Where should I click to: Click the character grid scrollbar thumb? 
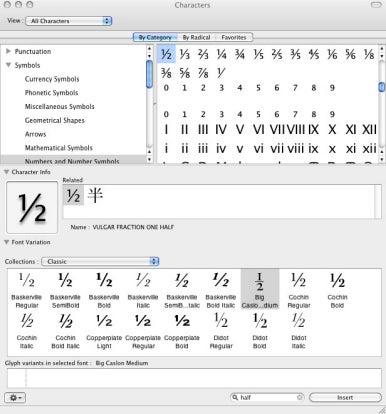pos(382,87)
